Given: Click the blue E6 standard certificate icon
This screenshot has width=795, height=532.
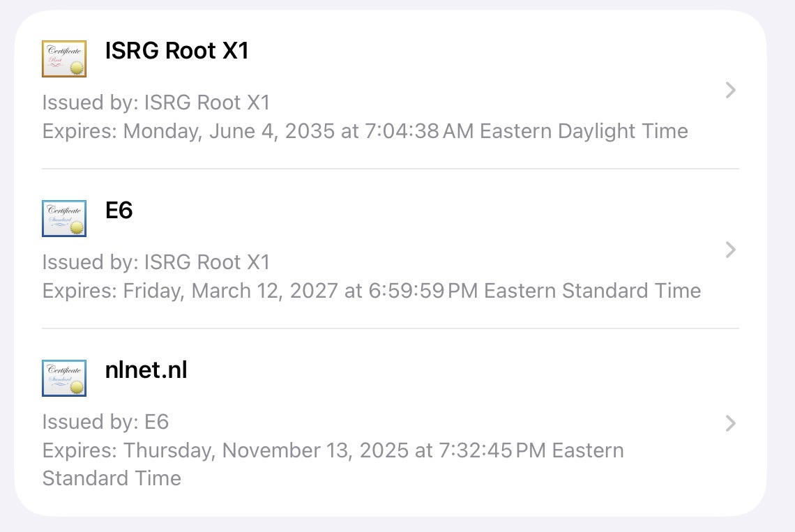Looking at the screenshot, I should (64, 218).
